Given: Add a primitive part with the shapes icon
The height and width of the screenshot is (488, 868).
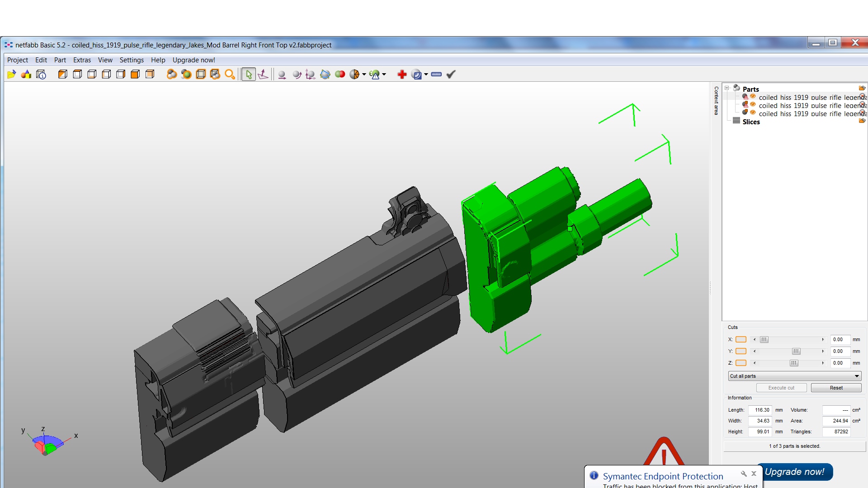Looking at the screenshot, I should point(26,75).
